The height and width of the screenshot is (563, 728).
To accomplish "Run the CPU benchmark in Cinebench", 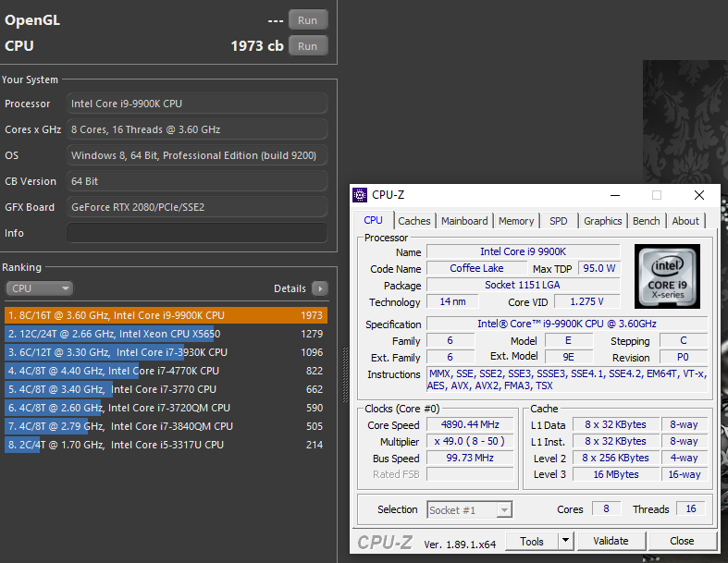I will pos(308,46).
